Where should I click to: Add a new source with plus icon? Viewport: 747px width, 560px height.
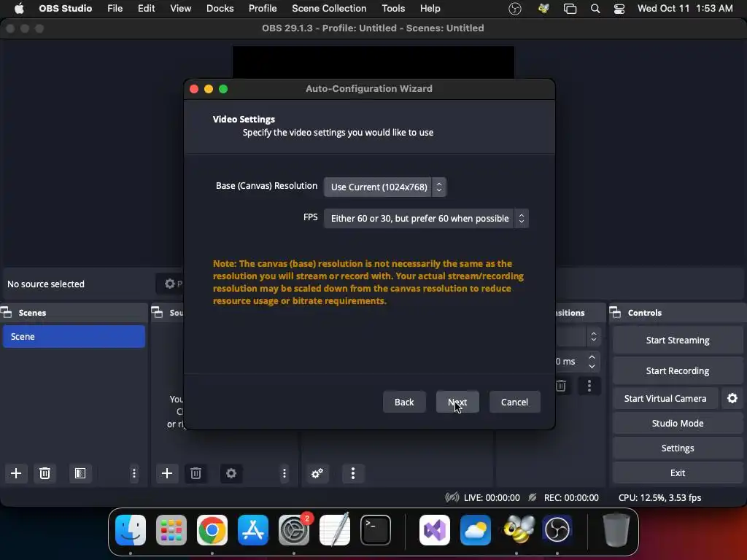click(x=167, y=472)
